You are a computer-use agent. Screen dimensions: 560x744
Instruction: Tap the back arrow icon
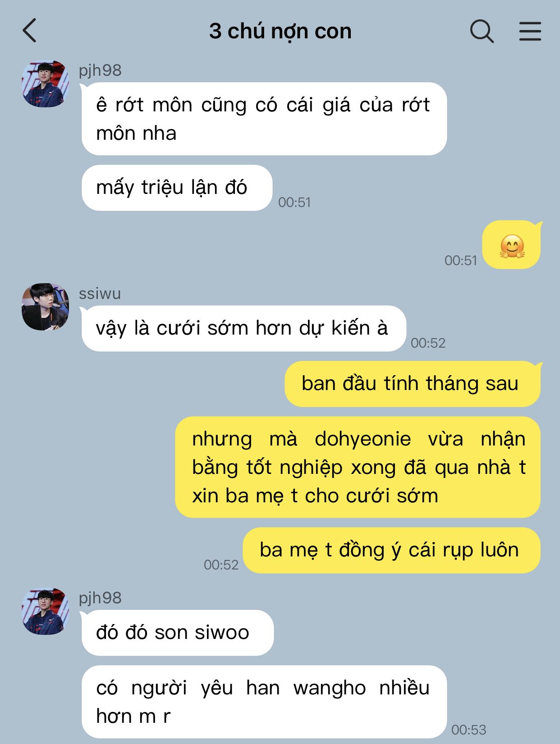pyautogui.click(x=29, y=31)
